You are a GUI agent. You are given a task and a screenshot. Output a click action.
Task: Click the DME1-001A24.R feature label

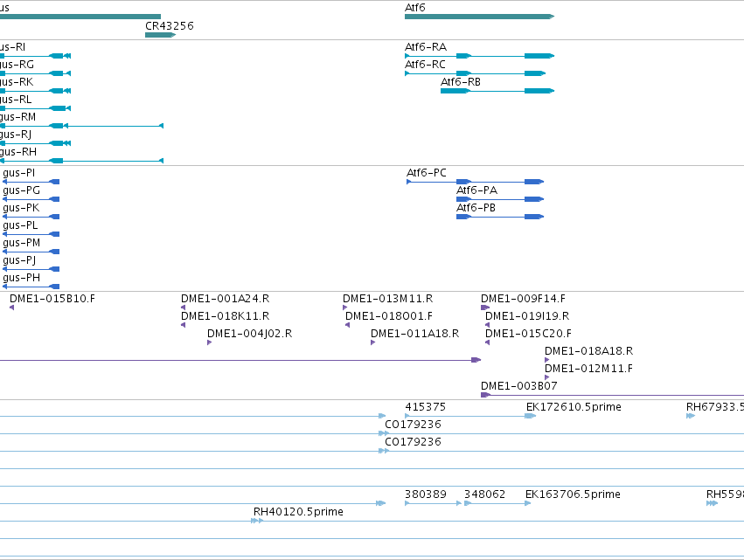[x=225, y=299]
